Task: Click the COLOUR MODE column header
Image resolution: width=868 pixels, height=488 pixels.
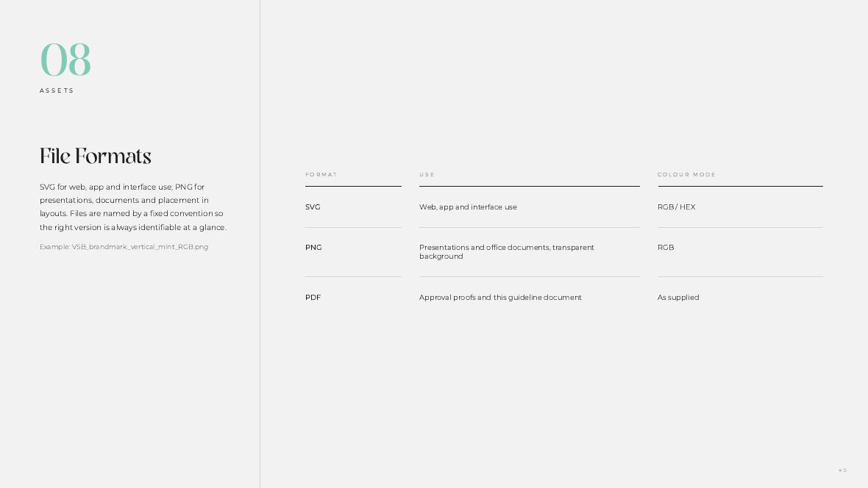Action: click(686, 174)
